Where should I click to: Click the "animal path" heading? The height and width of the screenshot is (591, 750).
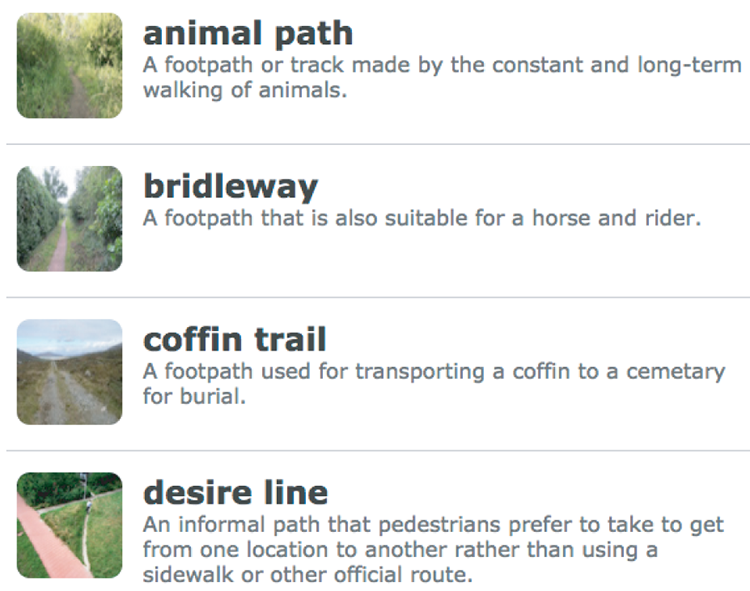[248, 33]
